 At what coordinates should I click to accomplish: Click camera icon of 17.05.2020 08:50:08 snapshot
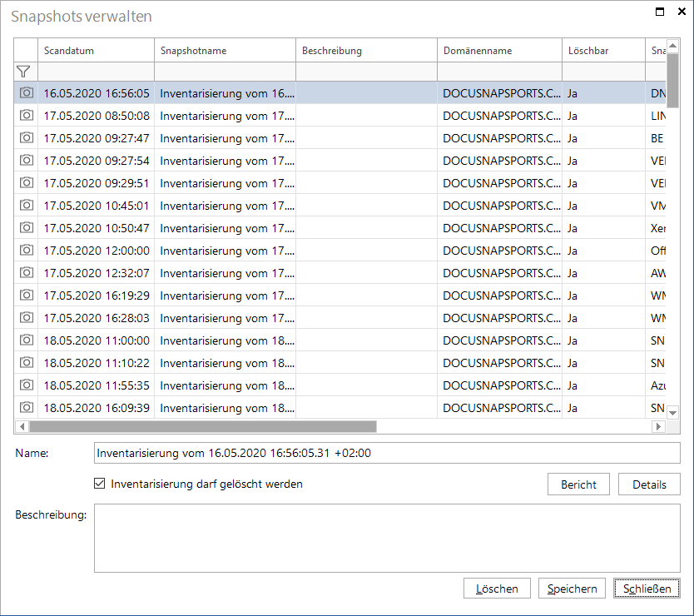point(26,115)
